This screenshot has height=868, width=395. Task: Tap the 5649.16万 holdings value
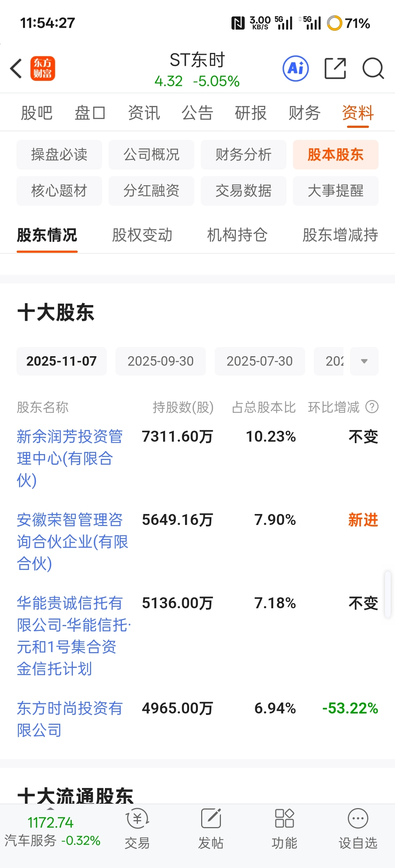[x=177, y=520]
